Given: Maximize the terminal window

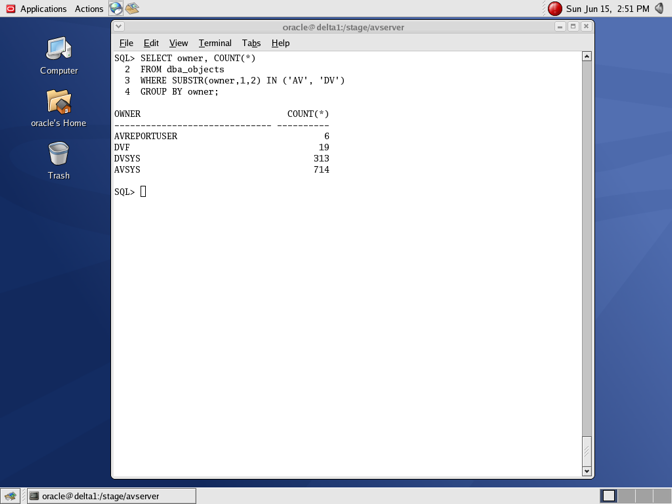Looking at the screenshot, I should point(573,27).
